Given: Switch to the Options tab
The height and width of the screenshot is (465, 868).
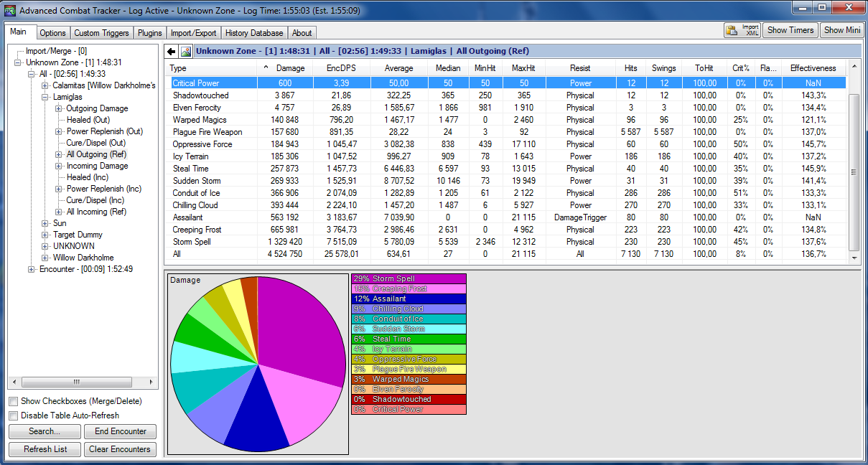Looking at the screenshot, I should pos(53,33).
